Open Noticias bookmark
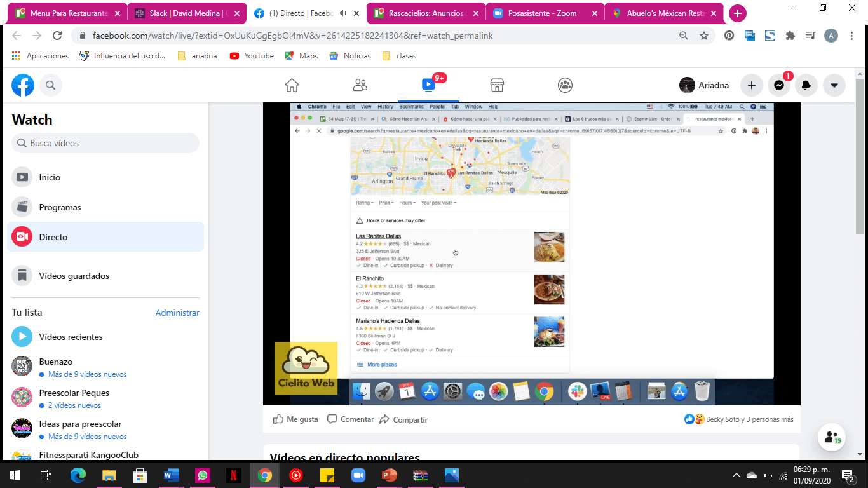The height and width of the screenshot is (488, 868). point(350,56)
